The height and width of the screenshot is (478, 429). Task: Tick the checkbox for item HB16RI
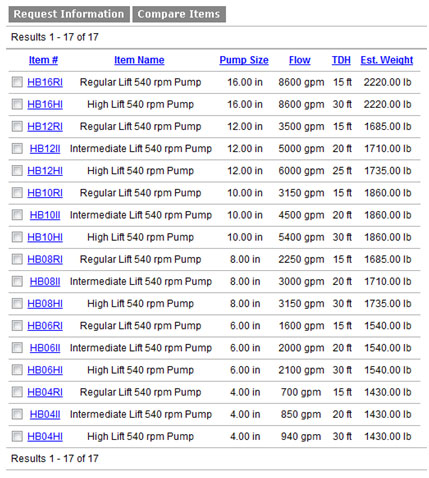17,82
